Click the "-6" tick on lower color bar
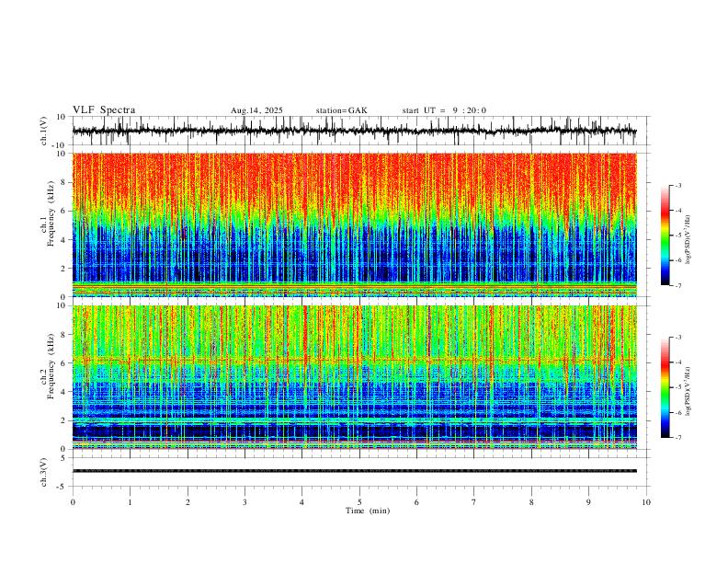The height and width of the screenshot is (563, 728). tap(678, 412)
